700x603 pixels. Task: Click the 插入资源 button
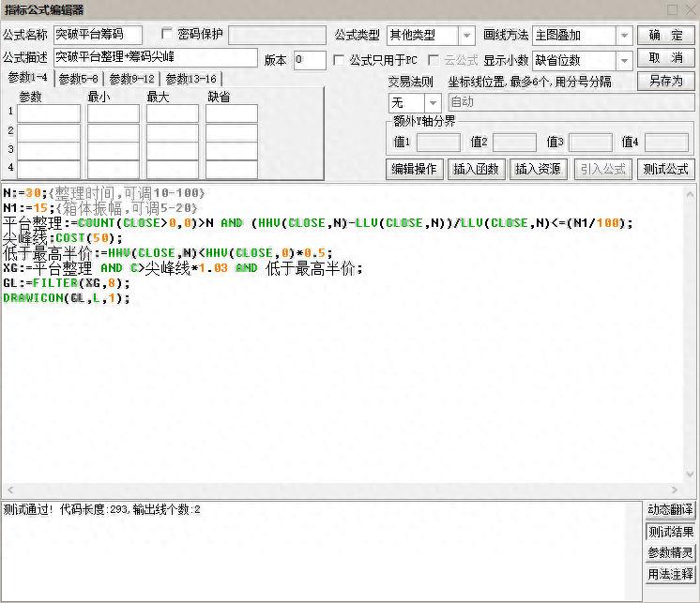tap(538, 169)
